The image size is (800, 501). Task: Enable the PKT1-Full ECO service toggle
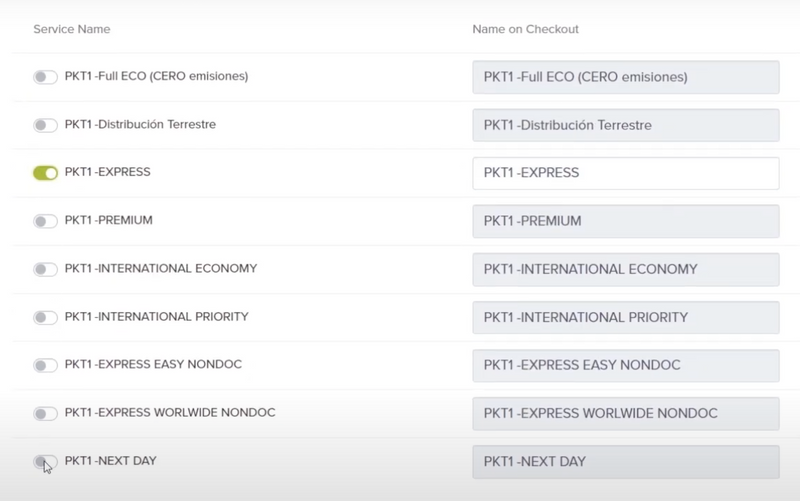click(45, 77)
